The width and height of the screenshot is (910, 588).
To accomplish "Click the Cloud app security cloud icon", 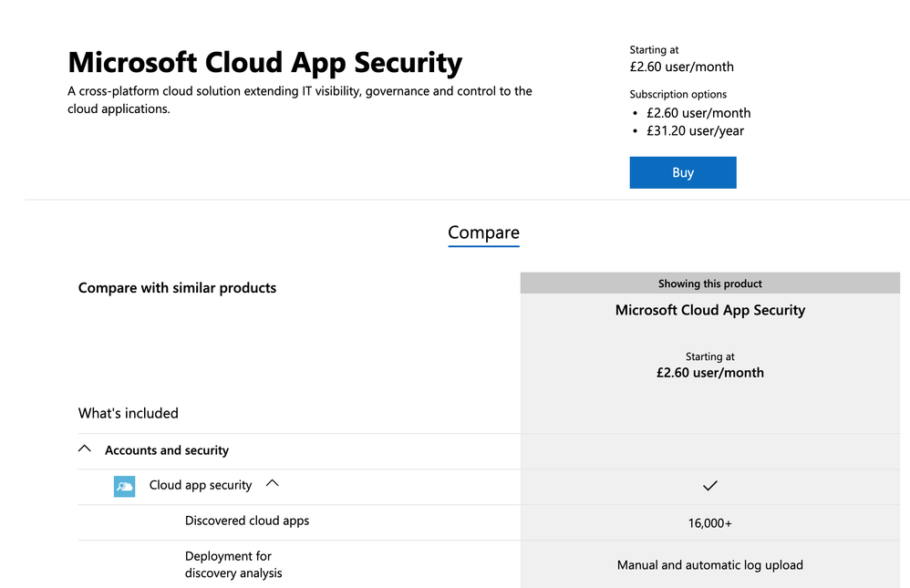I will coord(124,486).
